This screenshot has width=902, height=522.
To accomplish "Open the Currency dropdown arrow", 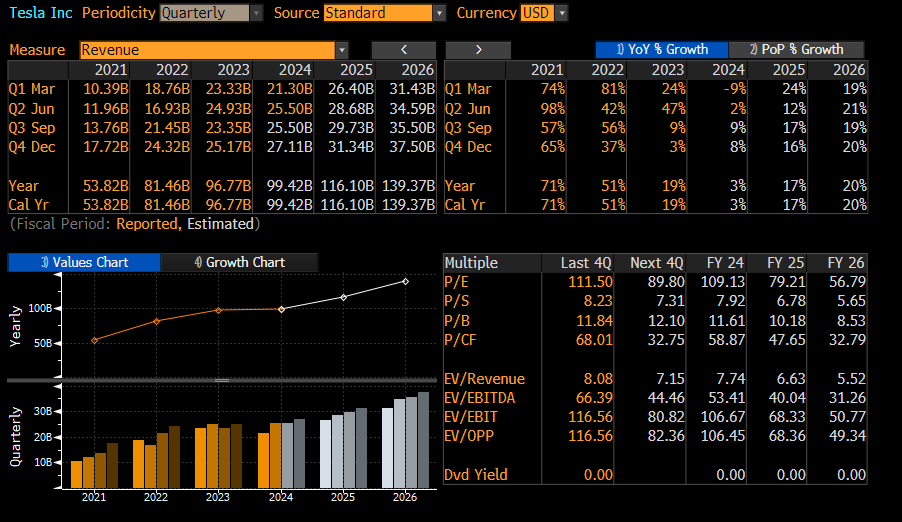I will point(562,13).
